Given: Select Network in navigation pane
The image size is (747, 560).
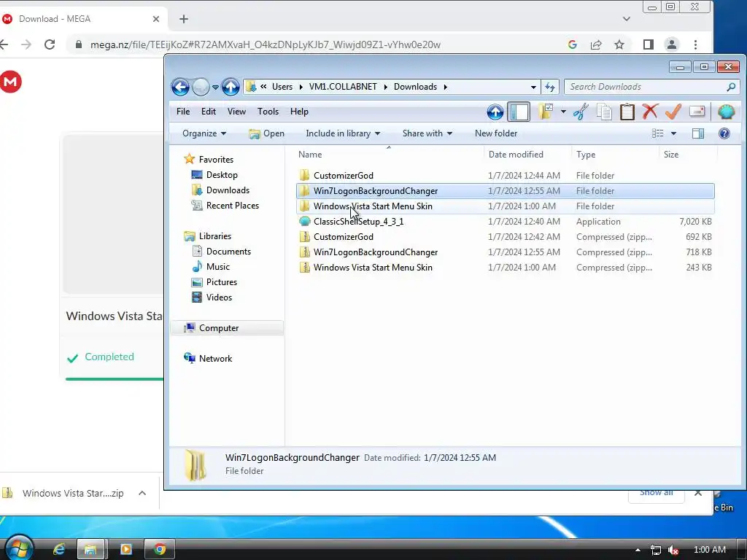Looking at the screenshot, I should tap(215, 359).
